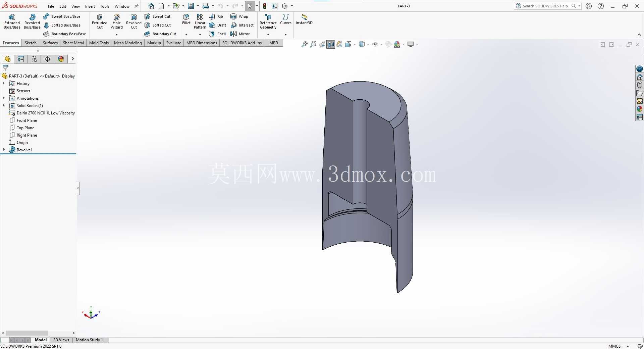Activate the Revolved Cut tool
The height and width of the screenshot is (349, 644).
pos(134,21)
